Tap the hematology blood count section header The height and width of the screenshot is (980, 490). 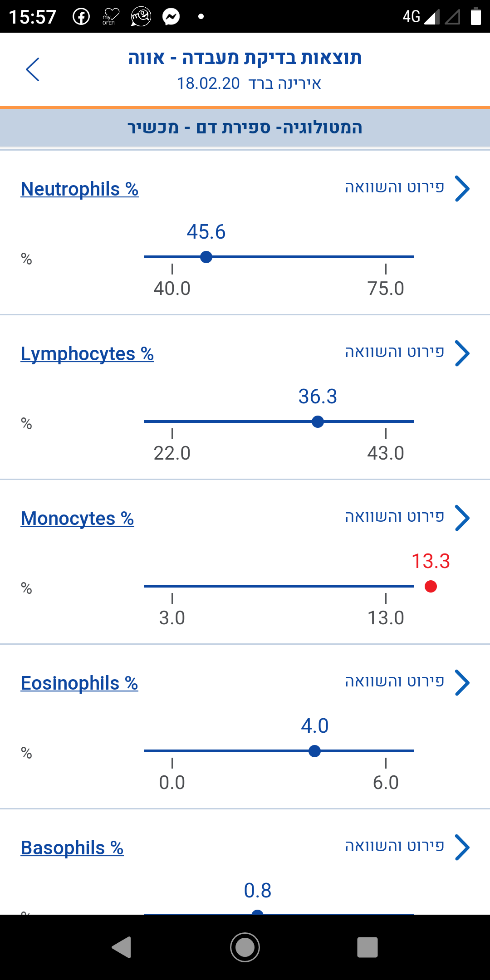point(245,127)
